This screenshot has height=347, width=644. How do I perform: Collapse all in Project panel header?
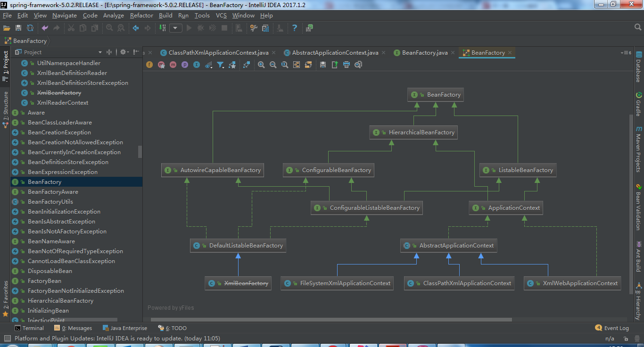click(x=109, y=52)
